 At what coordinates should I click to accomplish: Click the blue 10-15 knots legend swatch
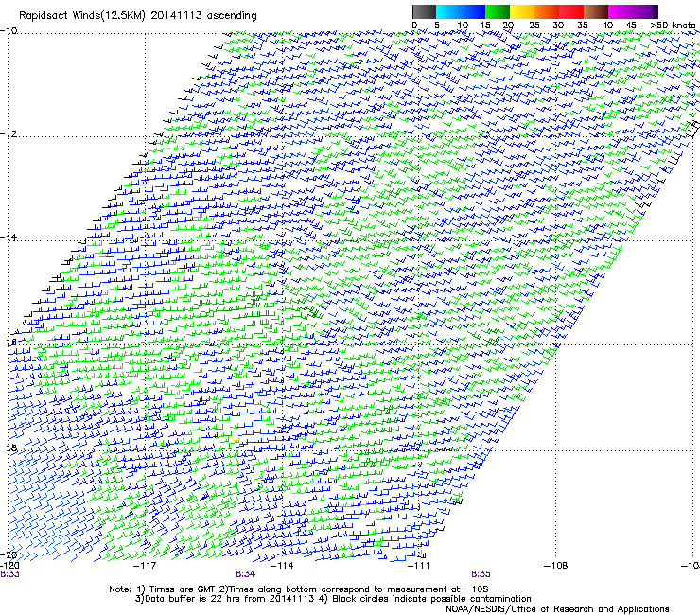(473, 11)
